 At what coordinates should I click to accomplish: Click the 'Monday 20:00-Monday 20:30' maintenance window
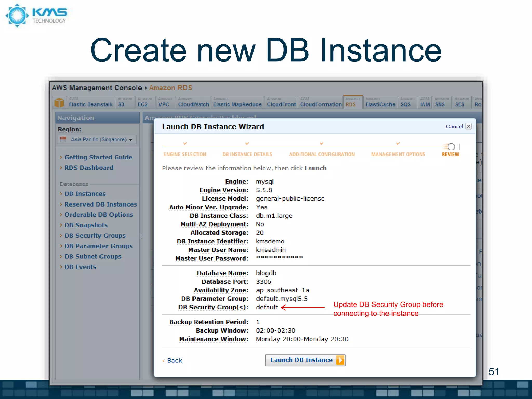302,339
